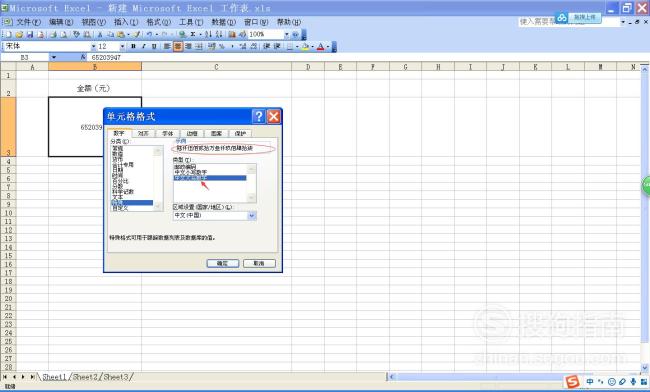650x392 pixels.
Task: Click the Sogou input method icon
Action: tap(572, 382)
